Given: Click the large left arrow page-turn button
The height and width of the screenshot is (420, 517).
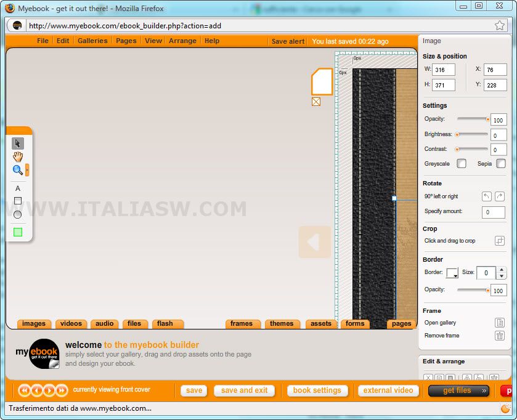Looking at the screenshot, I should tap(315, 242).
